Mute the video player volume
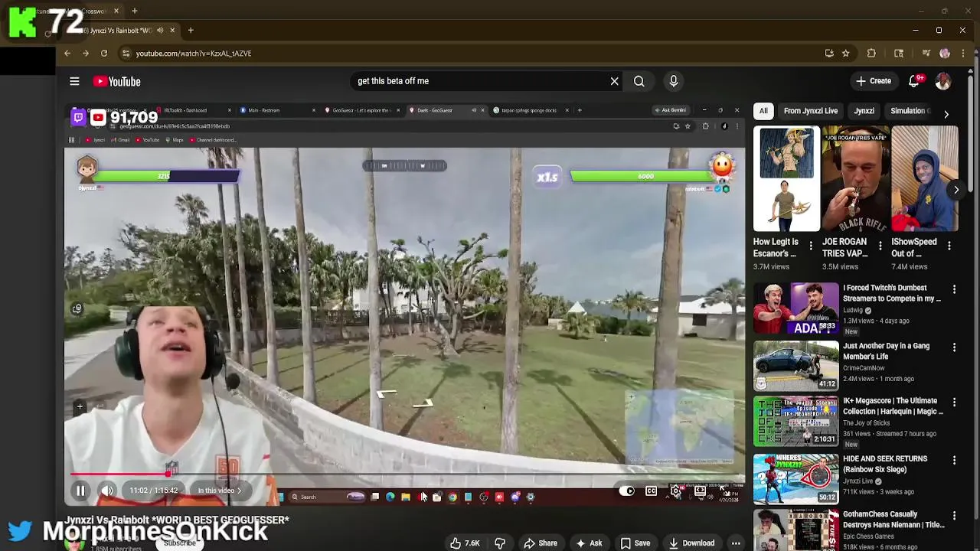 tap(107, 491)
